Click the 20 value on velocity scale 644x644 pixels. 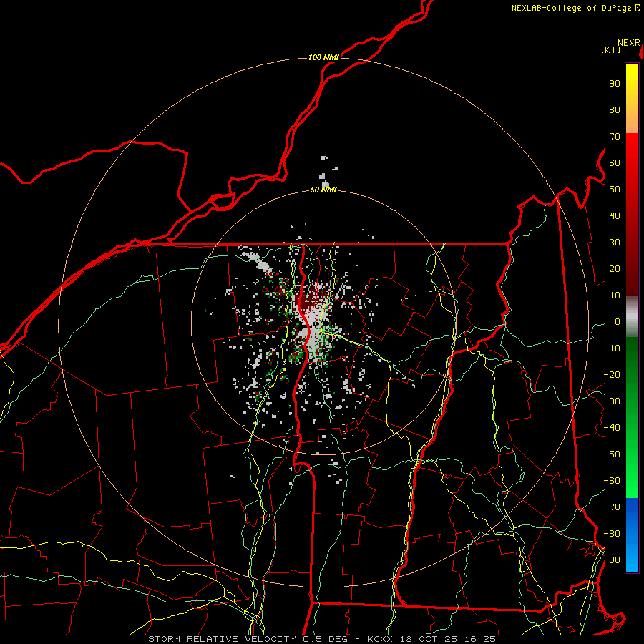pyautogui.click(x=615, y=269)
